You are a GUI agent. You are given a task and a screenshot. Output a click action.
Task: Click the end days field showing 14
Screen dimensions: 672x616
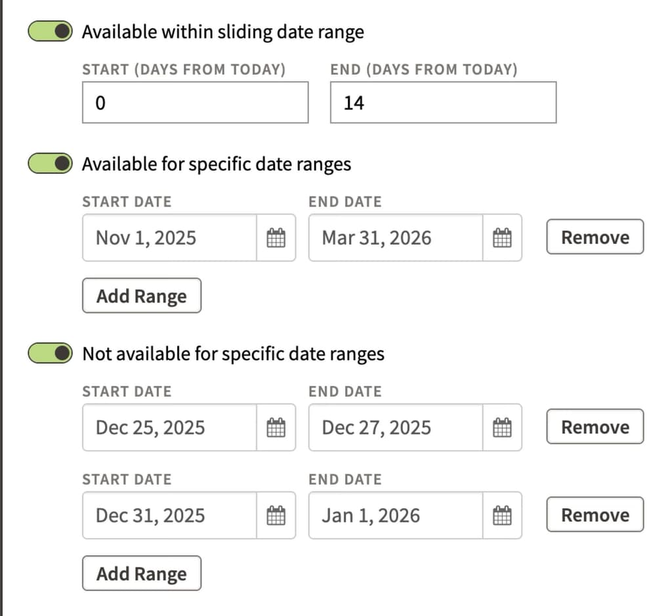(x=442, y=102)
